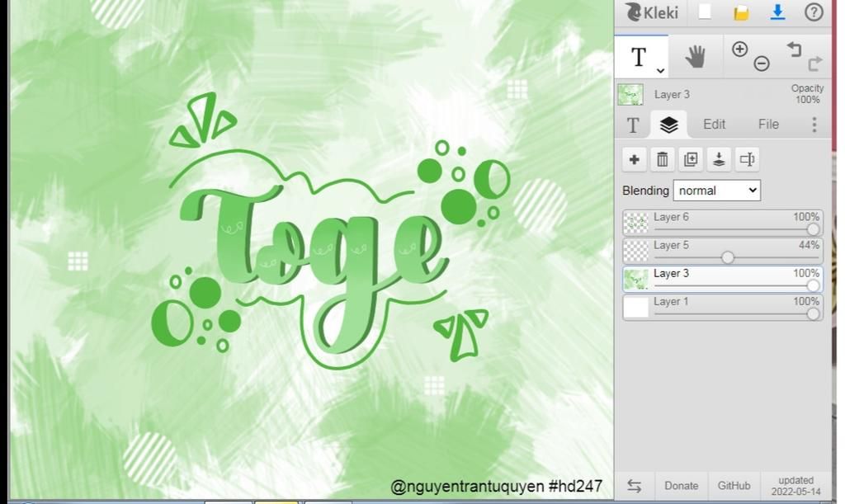Open the Blending mode dropdown
Viewport: 845px width, 504px height.
point(717,191)
